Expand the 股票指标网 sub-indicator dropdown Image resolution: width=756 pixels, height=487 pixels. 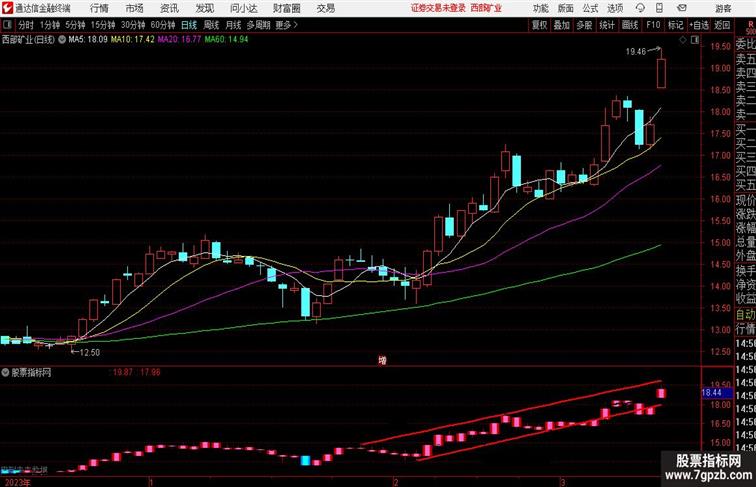(x=5, y=372)
